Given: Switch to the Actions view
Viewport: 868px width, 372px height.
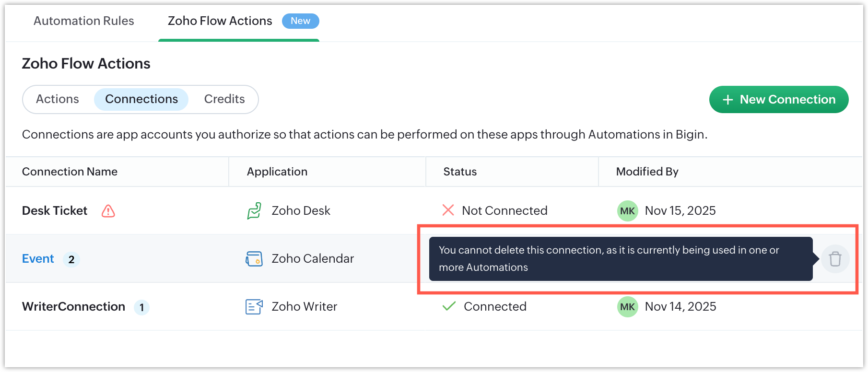Looking at the screenshot, I should pyautogui.click(x=58, y=99).
